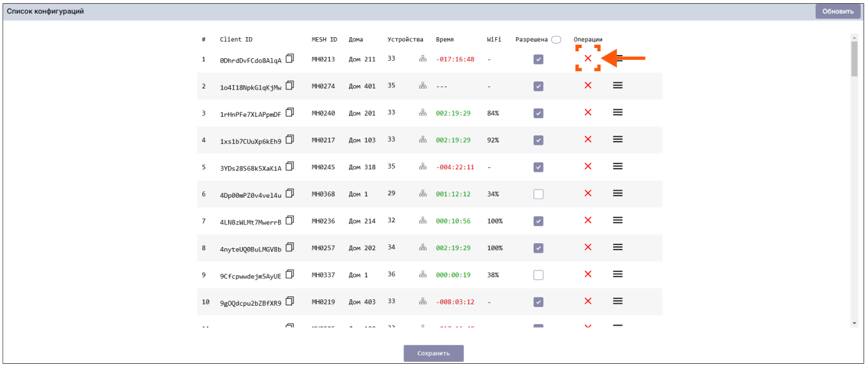Viewport: 868px width, 367px height.
Task: Delete configuration MH0245 row
Action: [x=588, y=166]
